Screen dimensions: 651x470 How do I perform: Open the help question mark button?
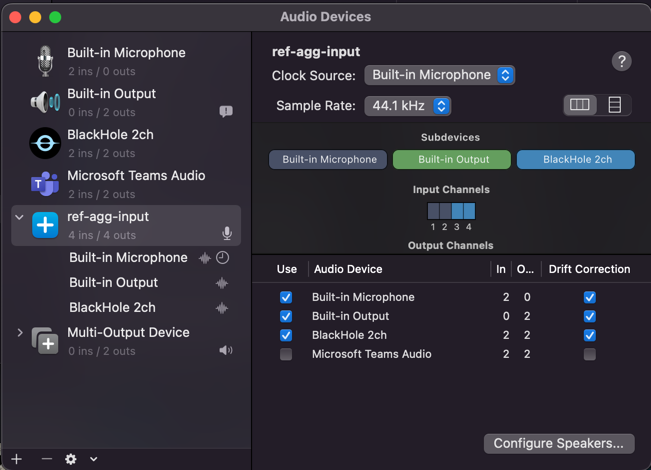pos(621,61)
